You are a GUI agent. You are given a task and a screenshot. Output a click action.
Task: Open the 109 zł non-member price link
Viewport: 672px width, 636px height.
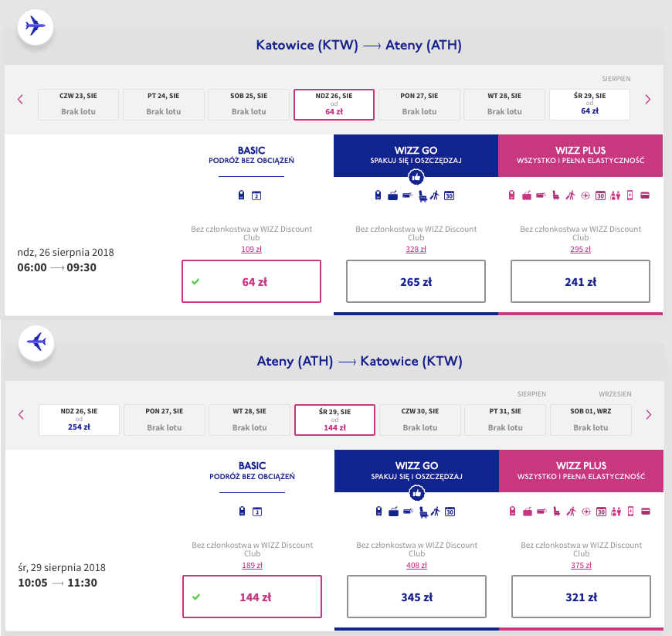[252, 249]
